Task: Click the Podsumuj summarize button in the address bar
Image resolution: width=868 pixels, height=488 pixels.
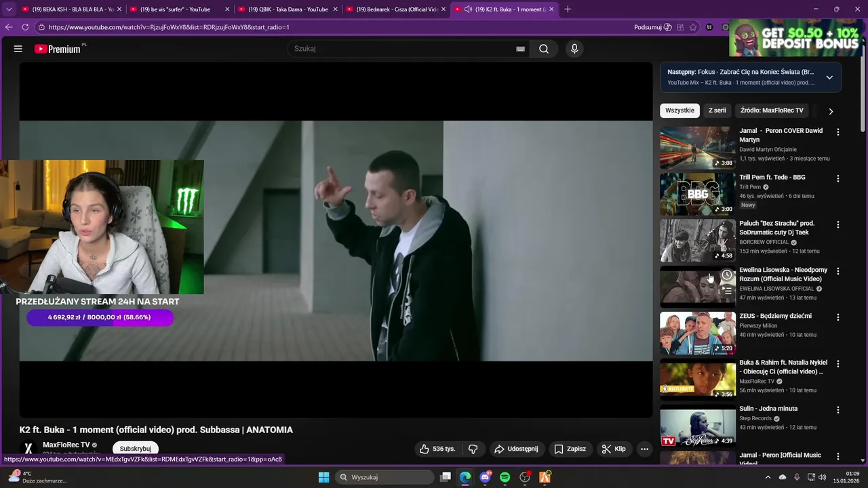Action: pos(653,27)
